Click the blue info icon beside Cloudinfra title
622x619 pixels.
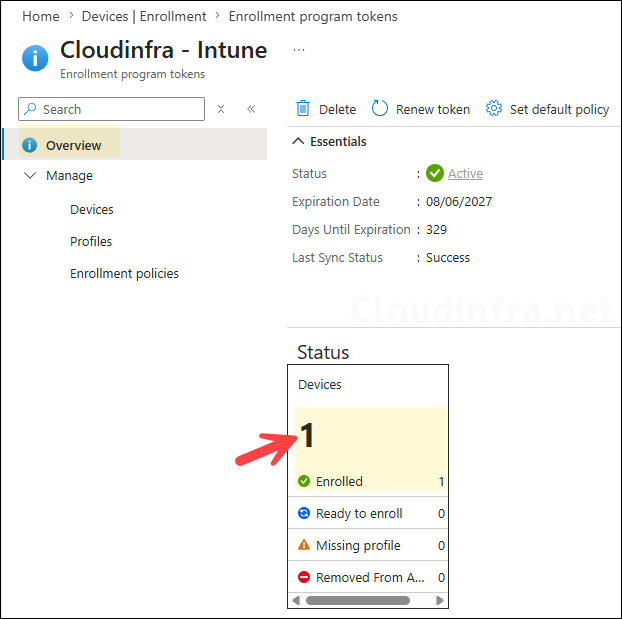coord(35,58)
